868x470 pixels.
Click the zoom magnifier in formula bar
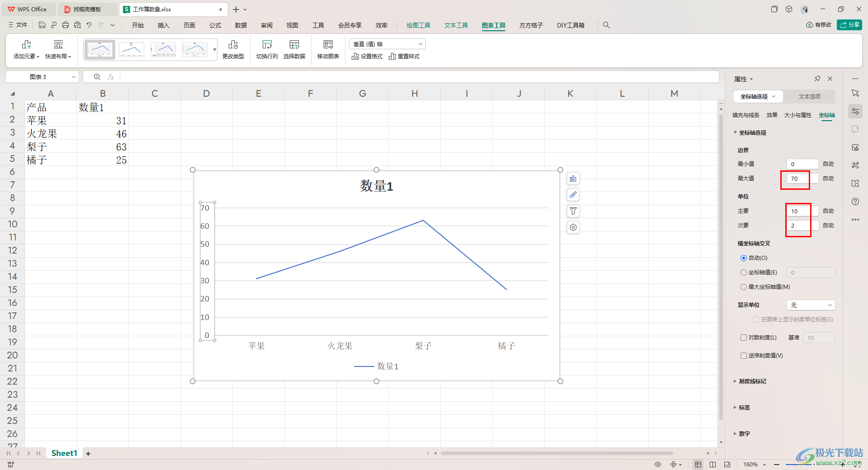click(97, 77)
